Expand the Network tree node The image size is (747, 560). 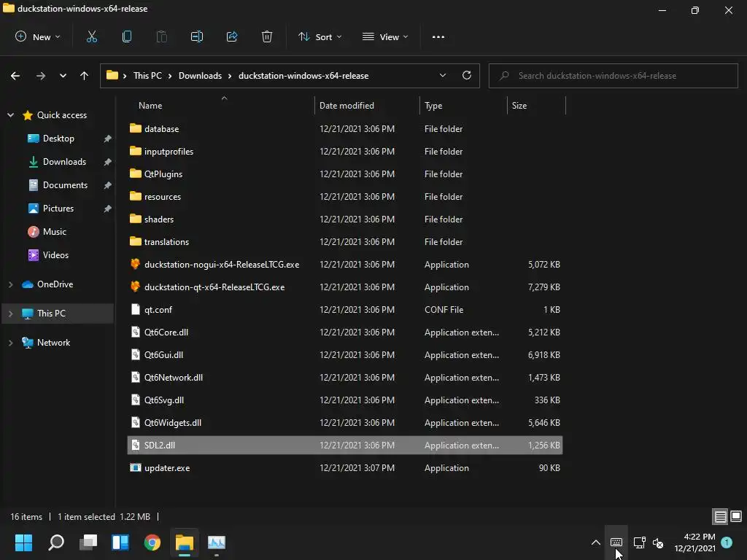pyautogui.click(x=10, y=343)
